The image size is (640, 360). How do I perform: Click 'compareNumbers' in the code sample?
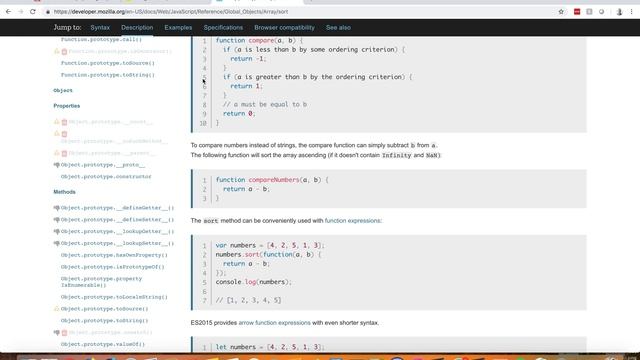click(274, 180)
